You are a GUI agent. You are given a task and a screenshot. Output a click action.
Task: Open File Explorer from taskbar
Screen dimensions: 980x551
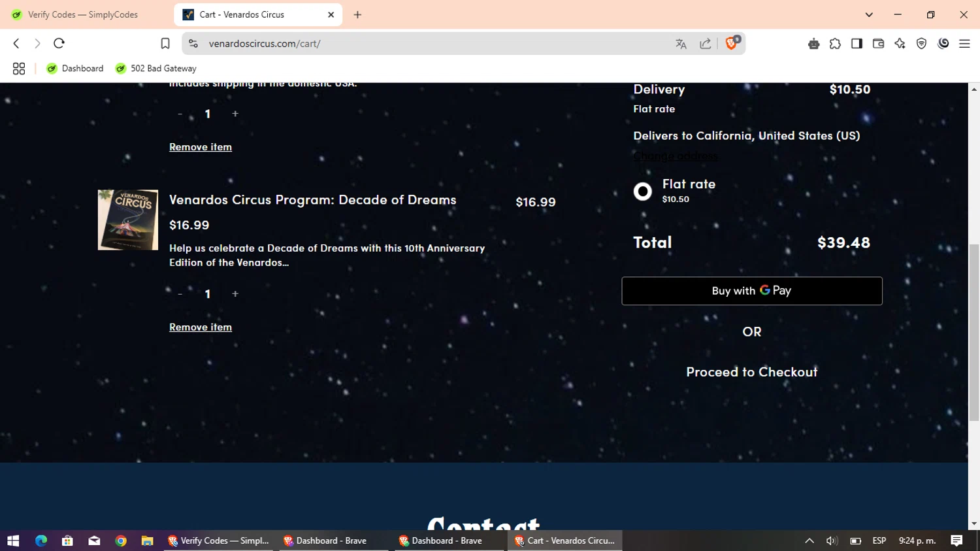point(148,541)
